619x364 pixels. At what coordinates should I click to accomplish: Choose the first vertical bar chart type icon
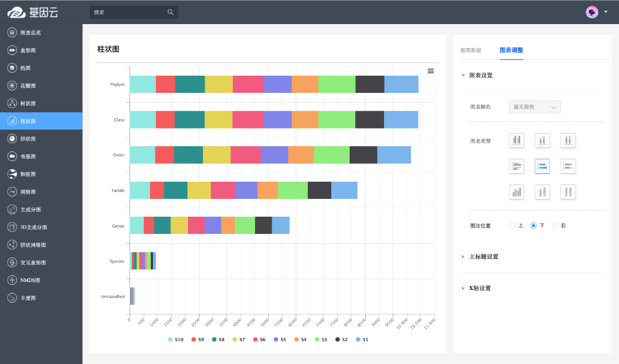[516, 140]
